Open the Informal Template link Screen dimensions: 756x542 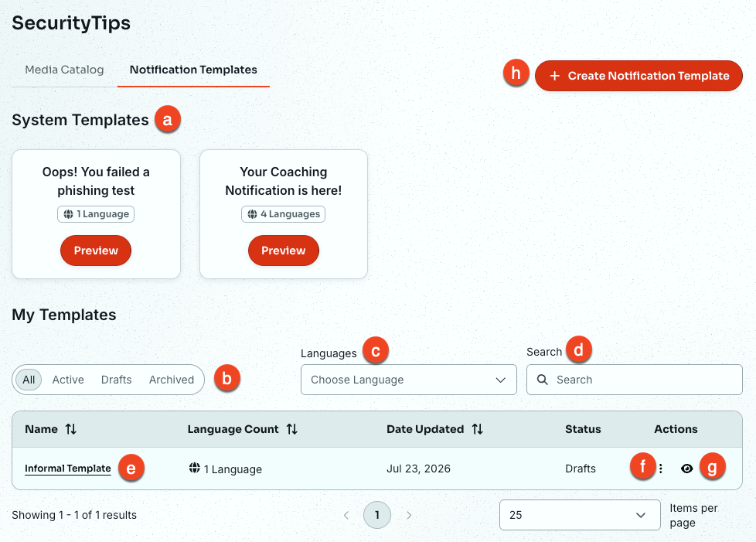(x=67, y=469)
